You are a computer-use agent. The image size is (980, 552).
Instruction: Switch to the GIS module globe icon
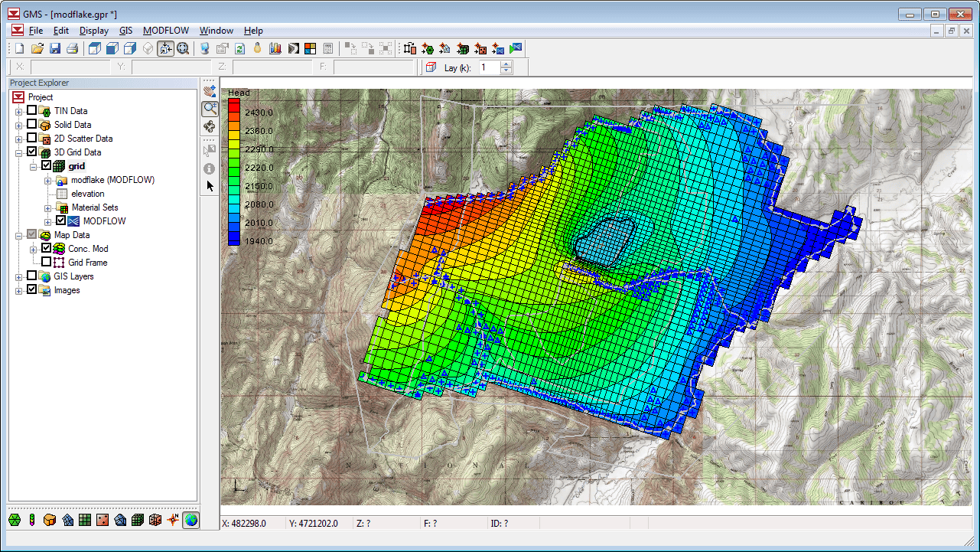click(190, 521)
